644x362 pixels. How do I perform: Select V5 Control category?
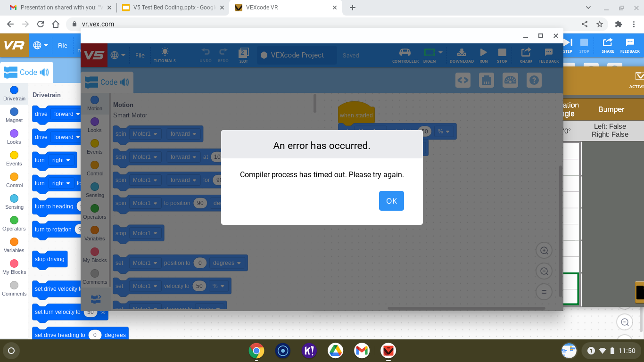pyautogui.click(x=95, y=168)
